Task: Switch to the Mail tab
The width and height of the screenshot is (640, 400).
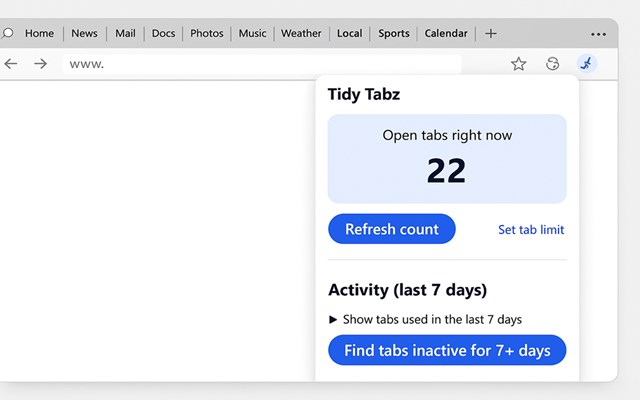Action: (x=125, y=33)
